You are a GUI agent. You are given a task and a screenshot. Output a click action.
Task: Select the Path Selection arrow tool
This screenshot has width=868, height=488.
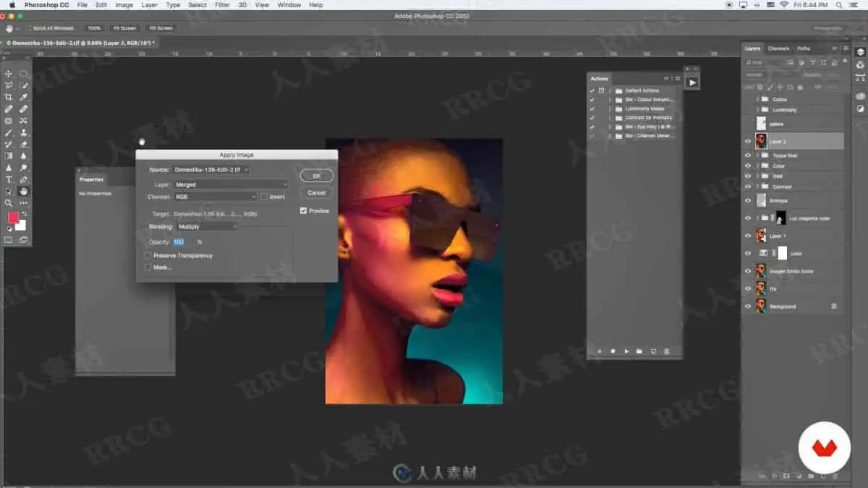click(x=9, y=191)
